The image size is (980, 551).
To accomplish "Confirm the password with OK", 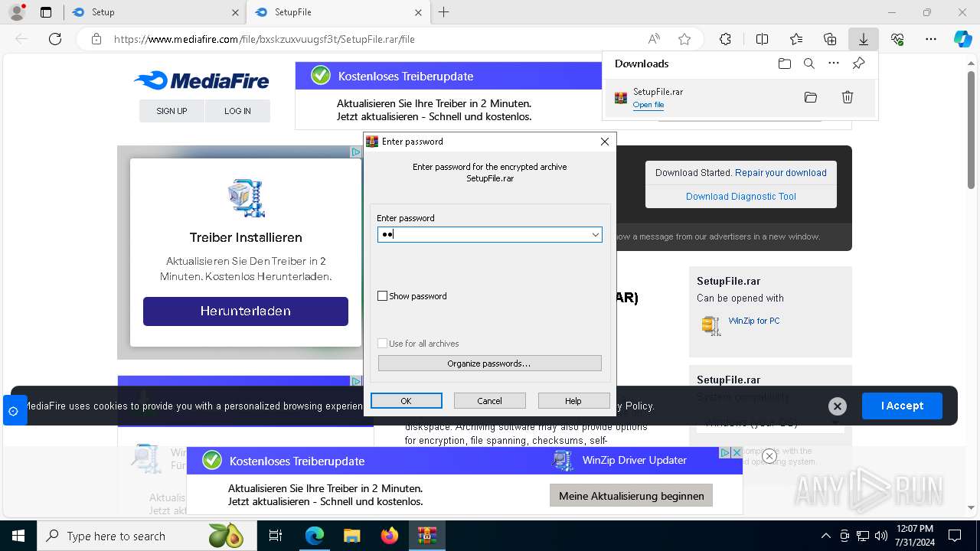I will point(406,401).
